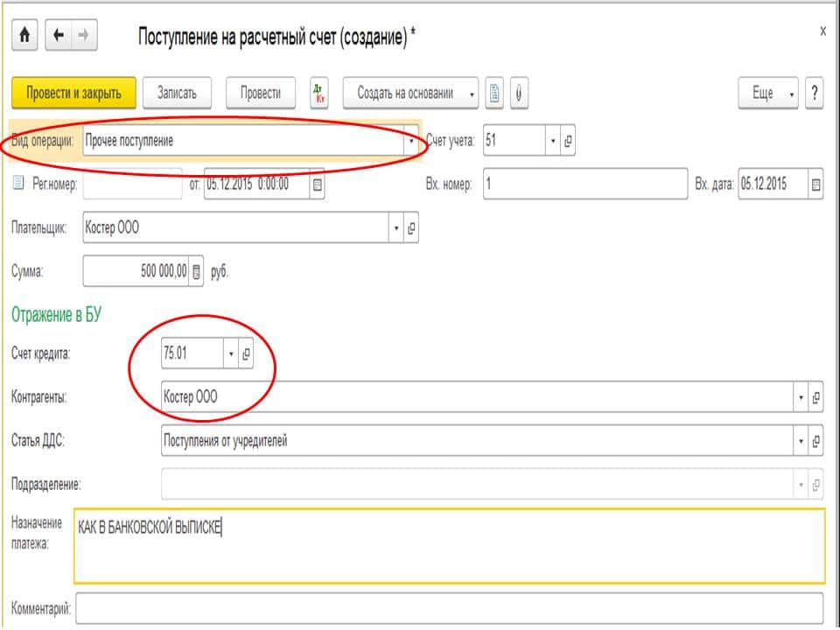The height and width of the screenshot is (630, 840).
Task: Click the Записать button
Action: (177, 94)
